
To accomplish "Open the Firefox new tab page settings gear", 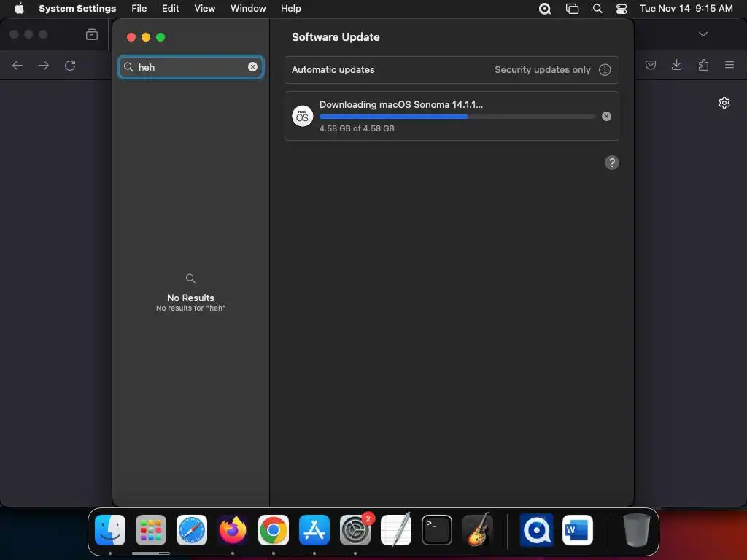I will click(724, 103).
